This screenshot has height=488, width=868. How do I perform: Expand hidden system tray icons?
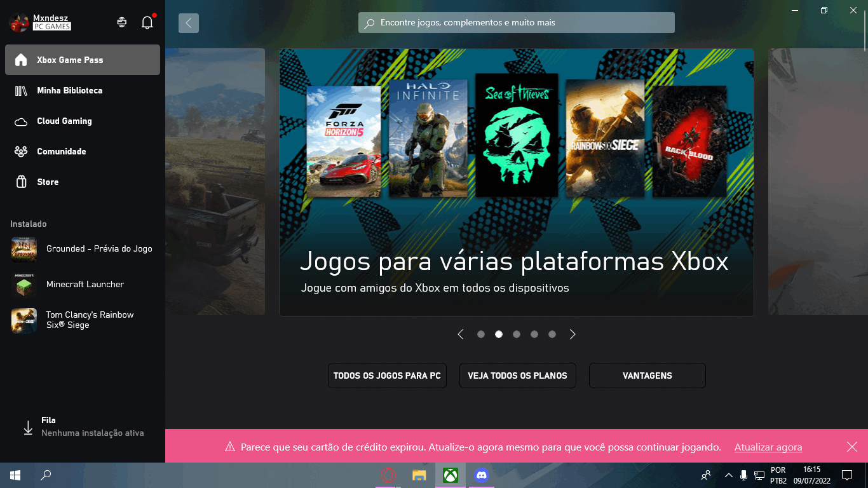click(x=729, y=475)
